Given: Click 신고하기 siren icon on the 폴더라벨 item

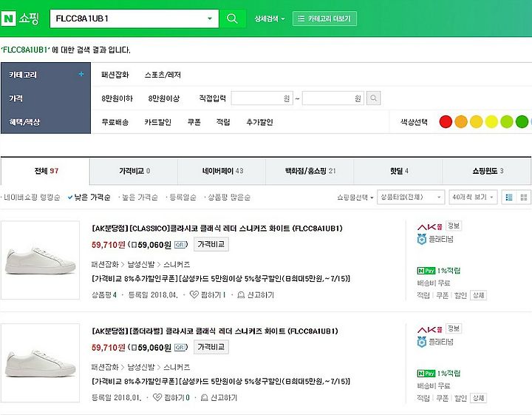Looking at the screenshot, I should [x=204, y=397].
